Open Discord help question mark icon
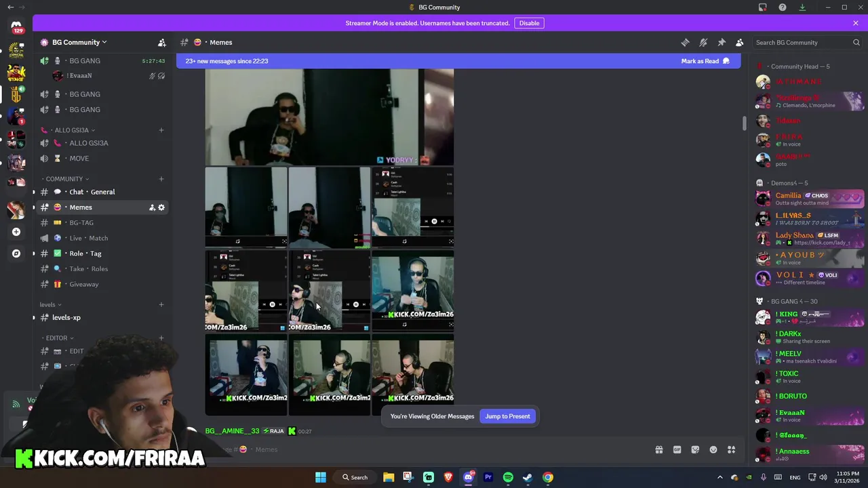868x488 pixels. (783, 7)
